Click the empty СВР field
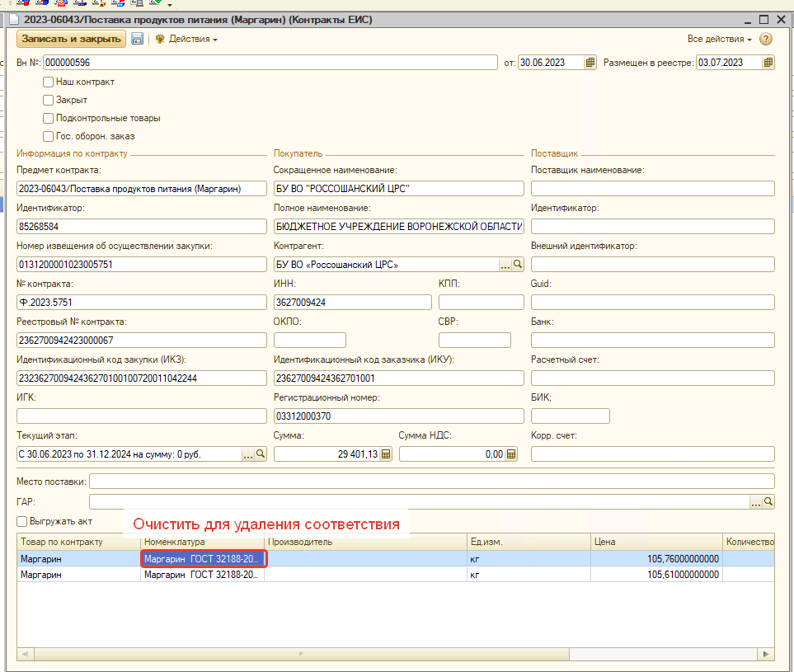The height and width of the screenshot is (672, 794). point(475,341)
